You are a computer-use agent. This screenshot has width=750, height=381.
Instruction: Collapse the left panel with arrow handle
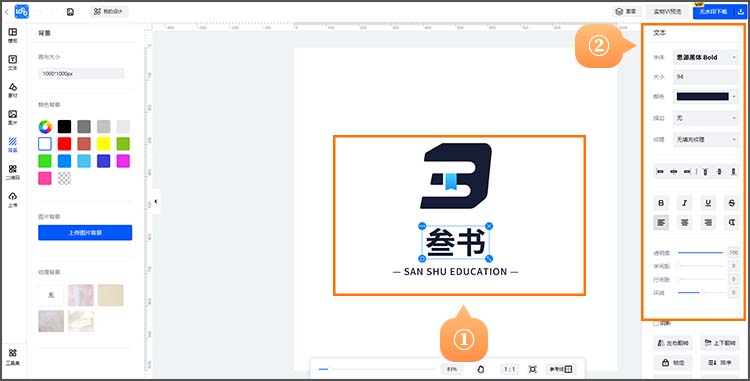156,201
